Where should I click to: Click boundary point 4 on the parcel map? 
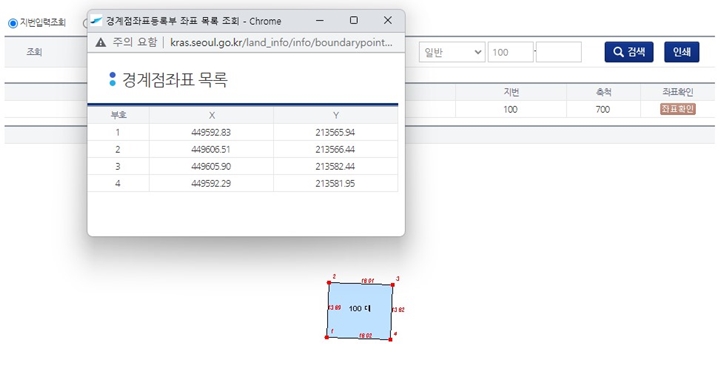pos(390,340)
